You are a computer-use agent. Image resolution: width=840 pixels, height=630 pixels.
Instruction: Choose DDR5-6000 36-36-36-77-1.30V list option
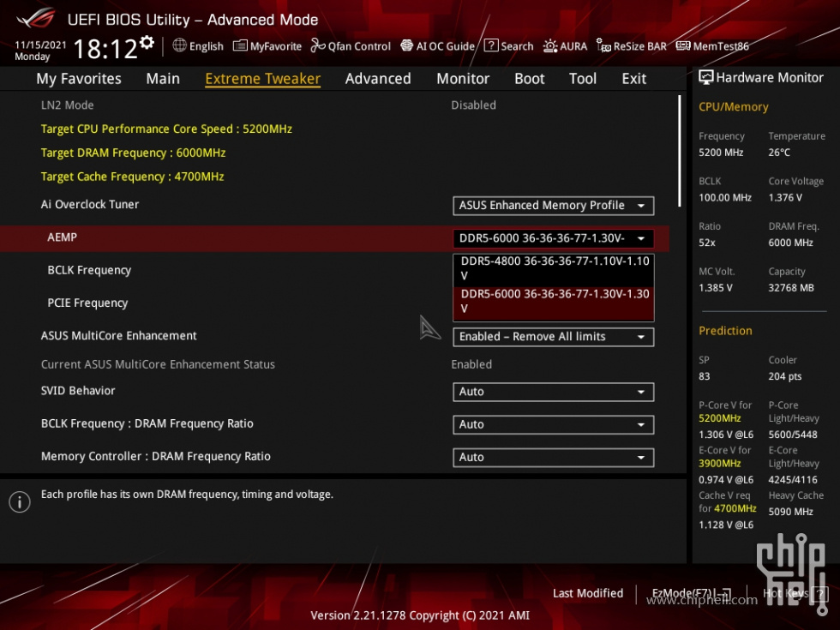click(554, 302)
